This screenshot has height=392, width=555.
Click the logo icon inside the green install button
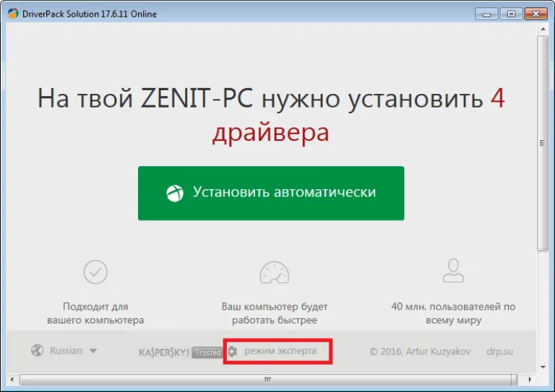[175, 193]
